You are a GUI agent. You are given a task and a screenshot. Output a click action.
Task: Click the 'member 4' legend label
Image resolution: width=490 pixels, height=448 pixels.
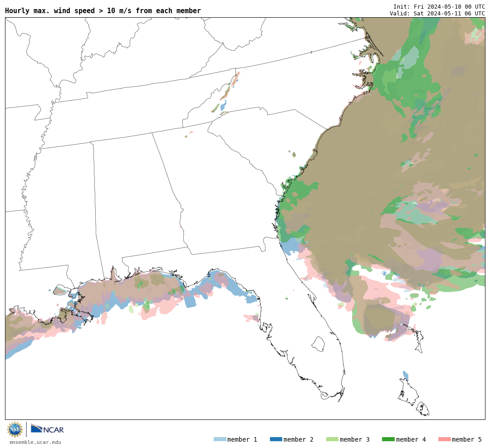411,439
